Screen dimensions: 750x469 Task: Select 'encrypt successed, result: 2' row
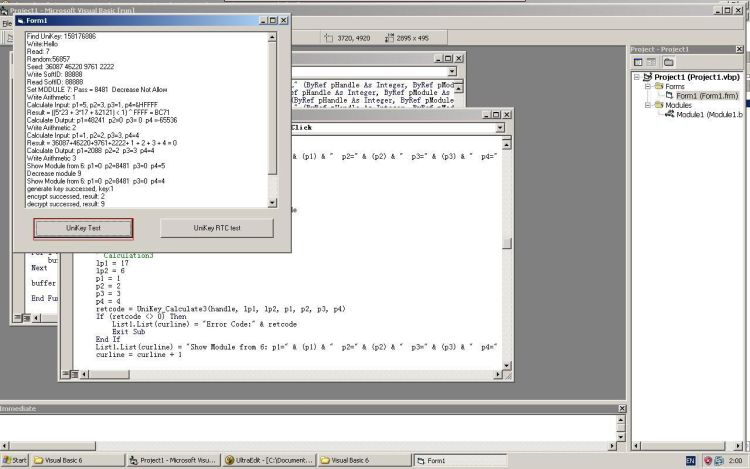(x=146, y=196)
